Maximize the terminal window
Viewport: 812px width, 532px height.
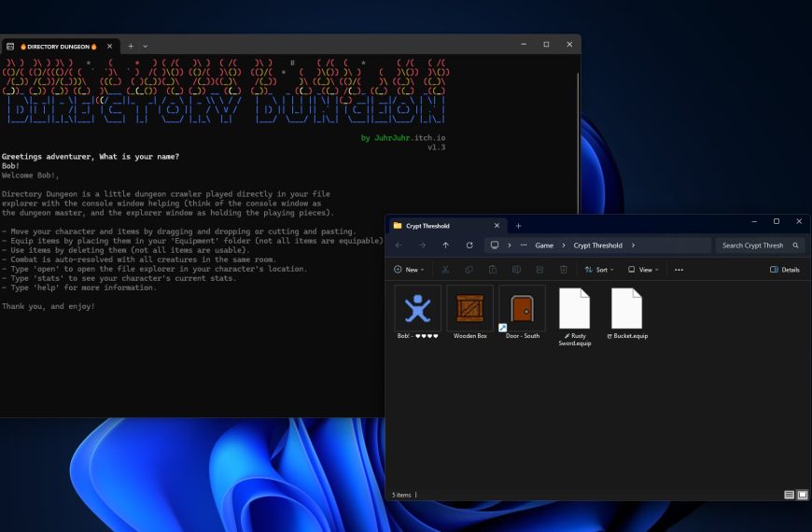[546, 45]
